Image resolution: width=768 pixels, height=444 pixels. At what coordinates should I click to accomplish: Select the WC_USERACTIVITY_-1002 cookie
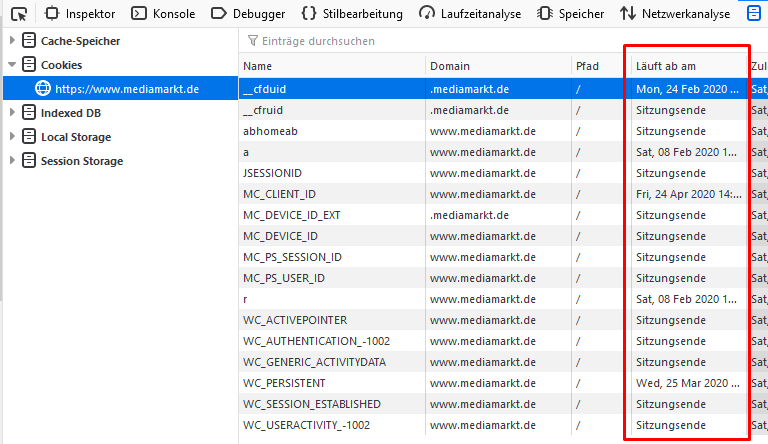pyautogui.click(x=503, y=425)
